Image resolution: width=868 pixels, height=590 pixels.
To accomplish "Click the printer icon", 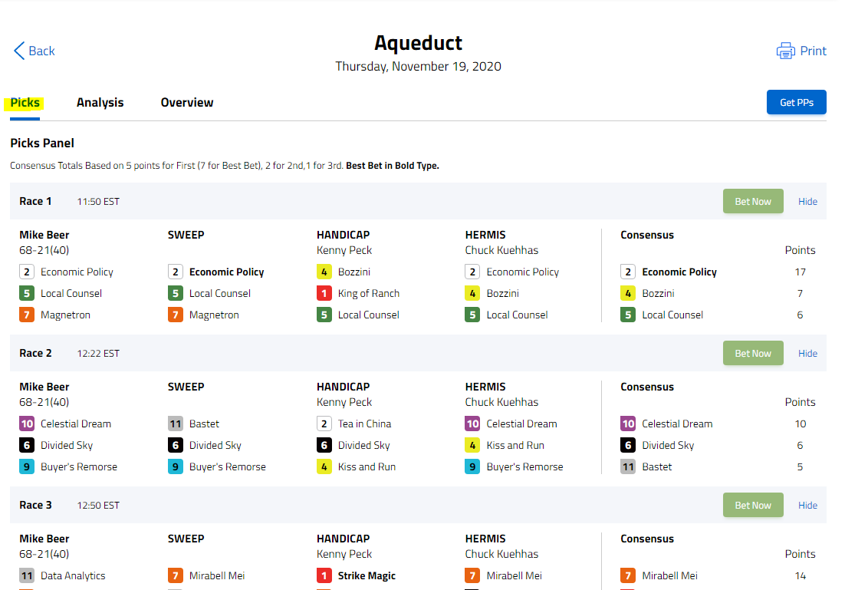I will pos(785,51).
